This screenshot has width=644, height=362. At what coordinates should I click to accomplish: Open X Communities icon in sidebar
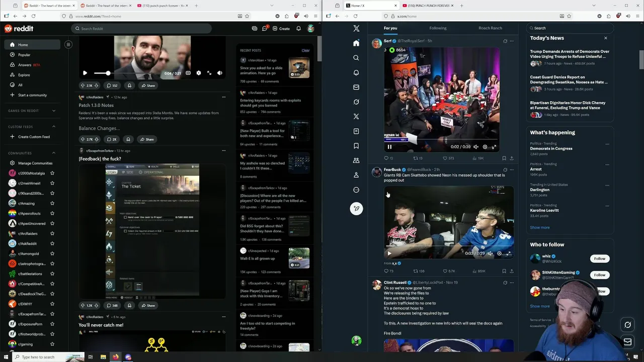pos(356,160)
